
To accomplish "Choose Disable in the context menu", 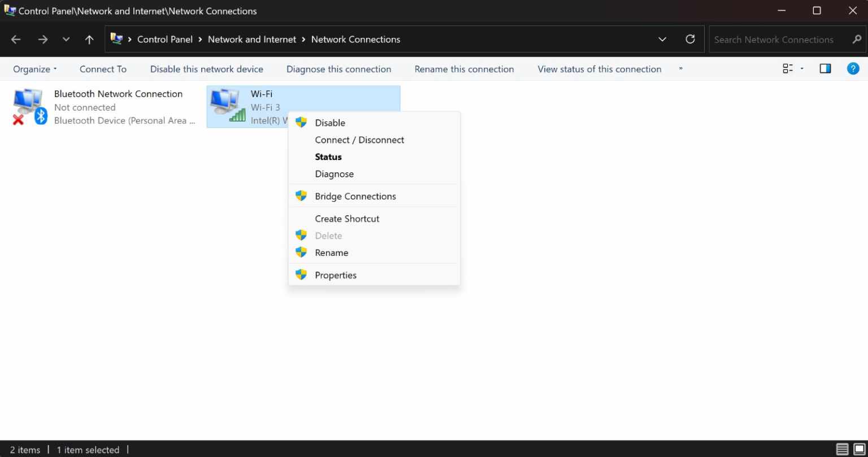I will (374, 123).
